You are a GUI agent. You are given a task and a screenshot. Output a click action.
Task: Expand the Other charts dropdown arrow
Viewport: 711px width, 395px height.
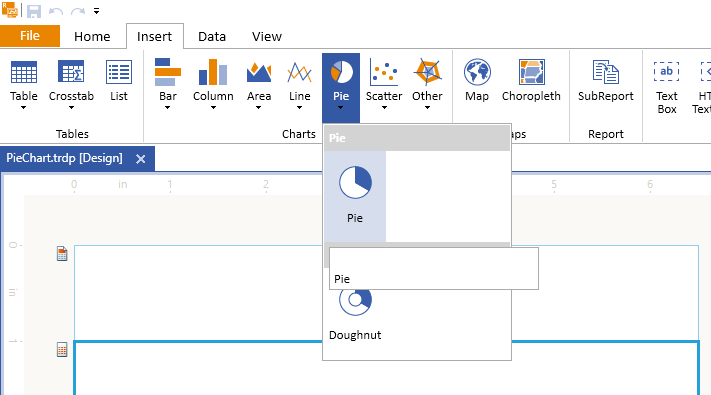pos(427,108)
